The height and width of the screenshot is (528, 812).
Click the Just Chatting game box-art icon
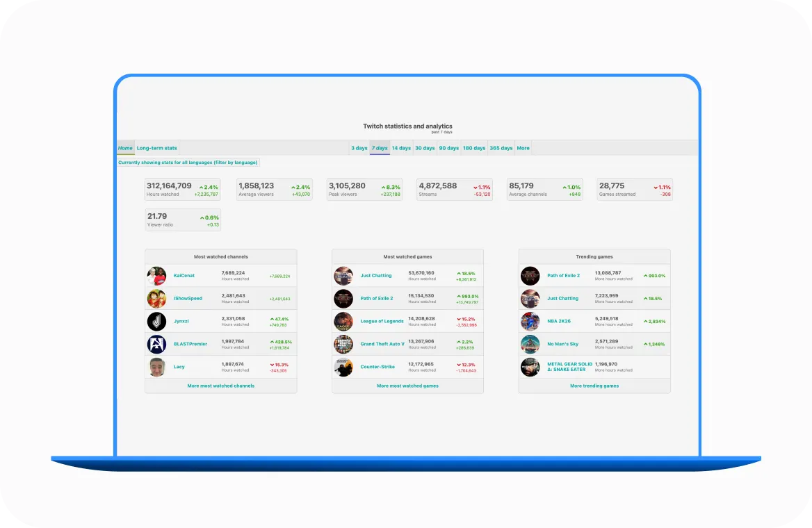click(x=343, y=275)
